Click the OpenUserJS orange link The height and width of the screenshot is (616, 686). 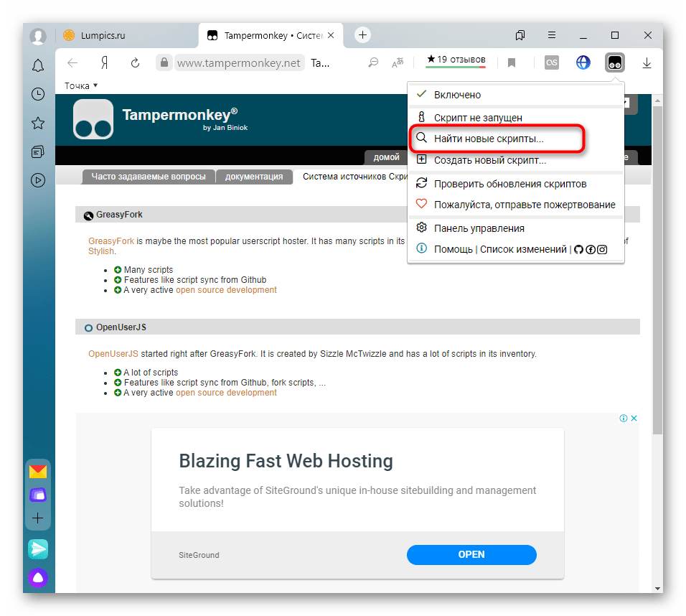click(x=113, y=354)
